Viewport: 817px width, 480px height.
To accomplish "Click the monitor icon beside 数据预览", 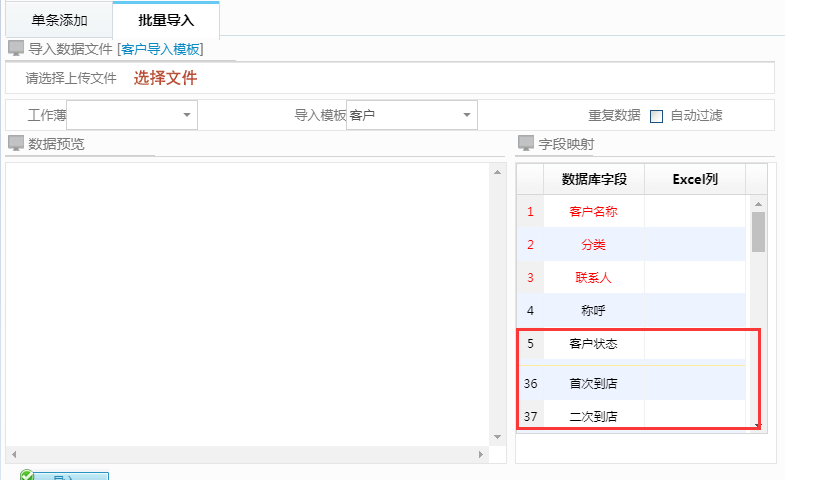I will [x=15, y=143].
